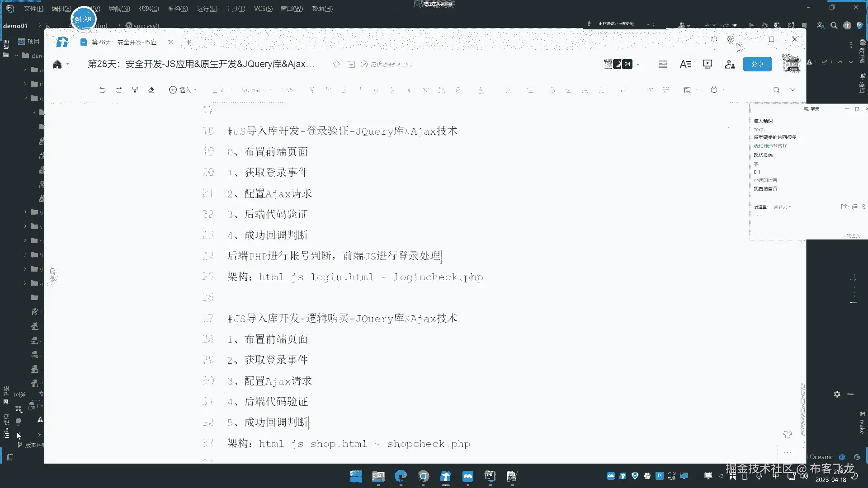Open a new tab with plus button
The width and height of the screenshot is (868, 488).
[189, 42]
